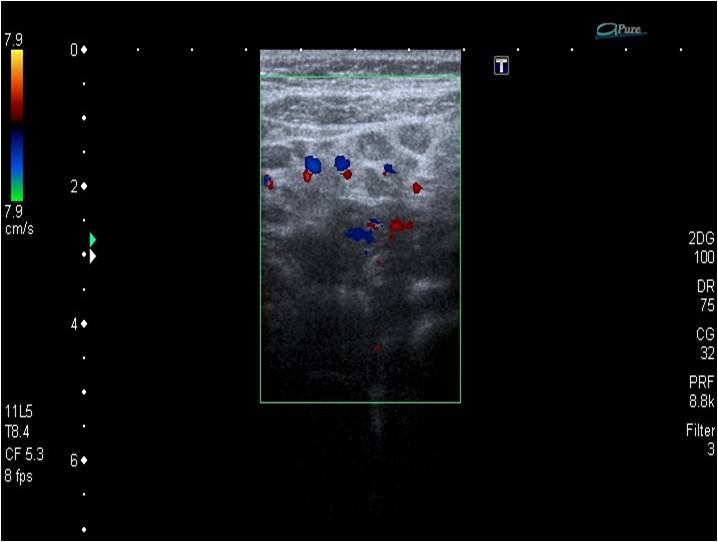This screenshot has height=542, width=718.
Task: Click the color Doppler velocity scale bar
Action: coord(17,126)
